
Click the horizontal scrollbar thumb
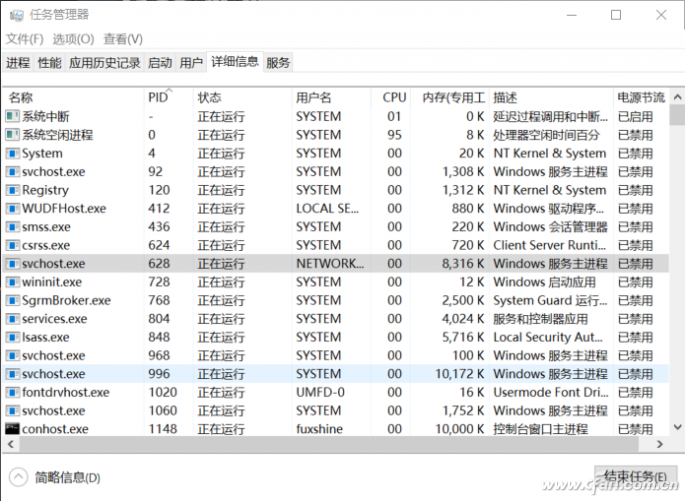click(x=329, y=444)
